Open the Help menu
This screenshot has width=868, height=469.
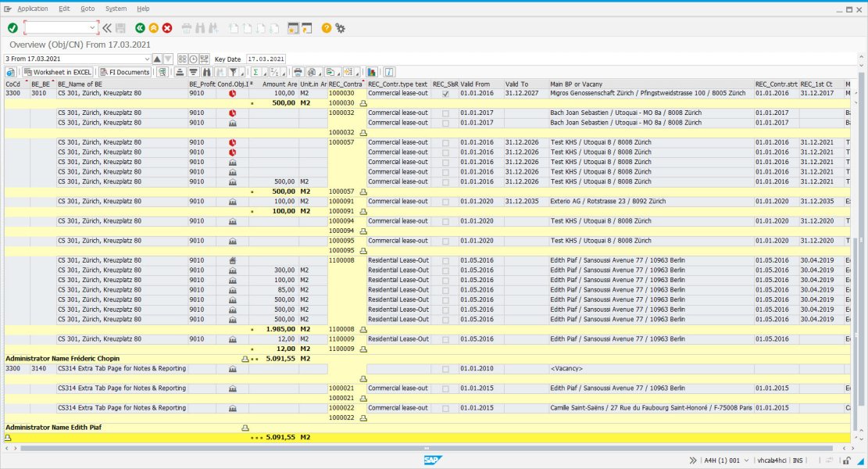[143, 9]
